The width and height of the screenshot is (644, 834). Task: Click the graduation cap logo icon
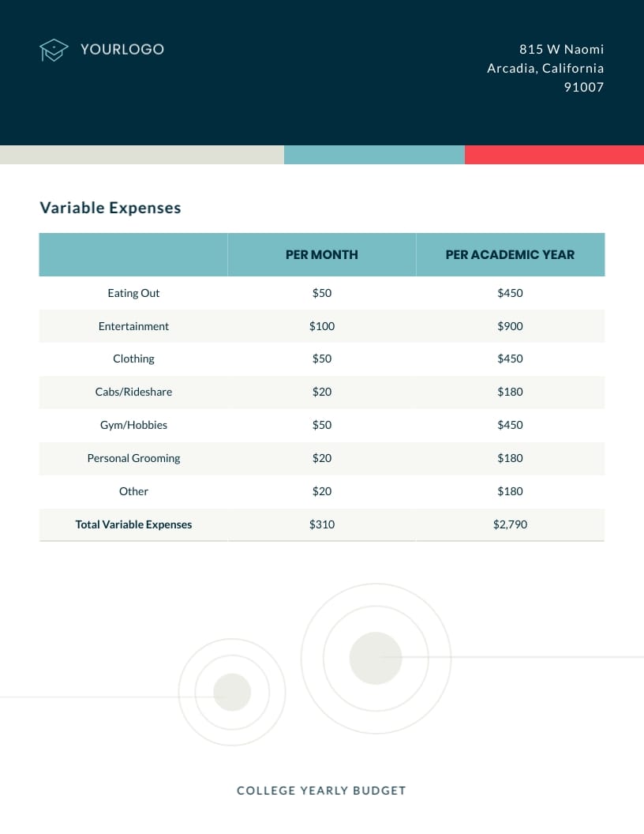(53, 50)
